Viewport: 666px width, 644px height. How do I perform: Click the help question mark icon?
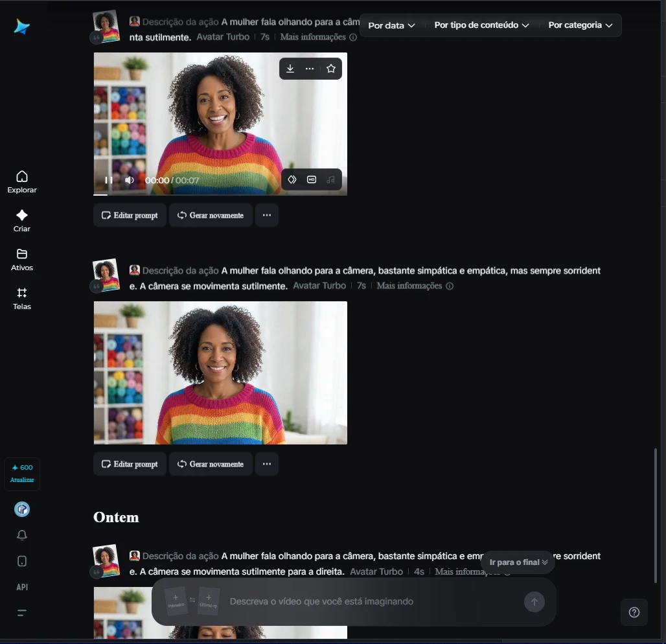point(634,612)
